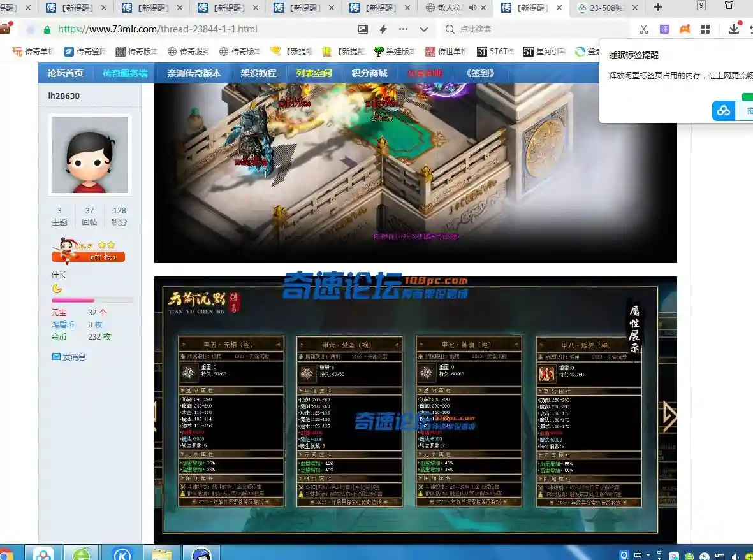The image size is (753, 560).
Task: Open the purple translate extension icon
Action: (x=664, y=29)
